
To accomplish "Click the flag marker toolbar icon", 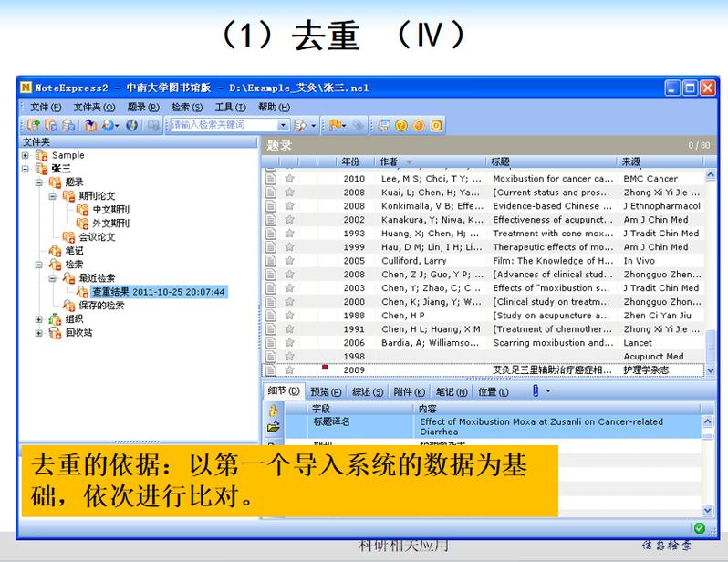I will coord(335,125).
